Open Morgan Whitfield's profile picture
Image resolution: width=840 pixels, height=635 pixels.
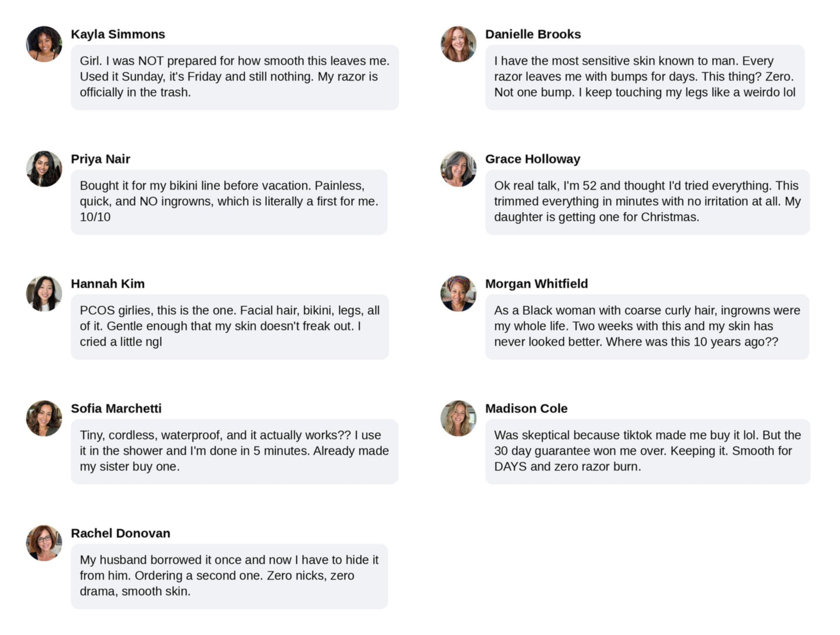[x=458, y=293]
